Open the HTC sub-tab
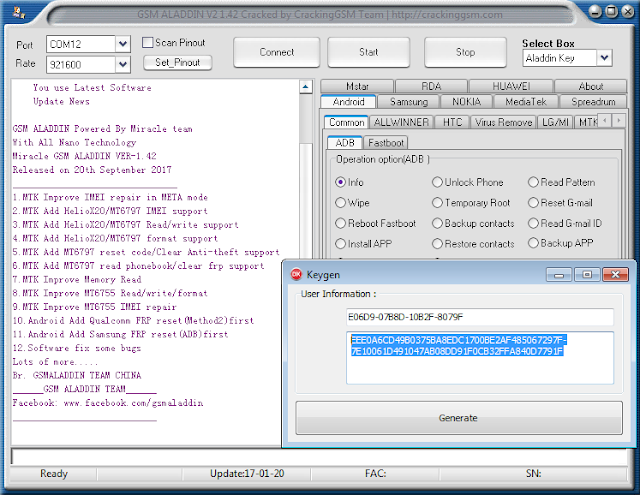640x495 pixels. [452, 122]
